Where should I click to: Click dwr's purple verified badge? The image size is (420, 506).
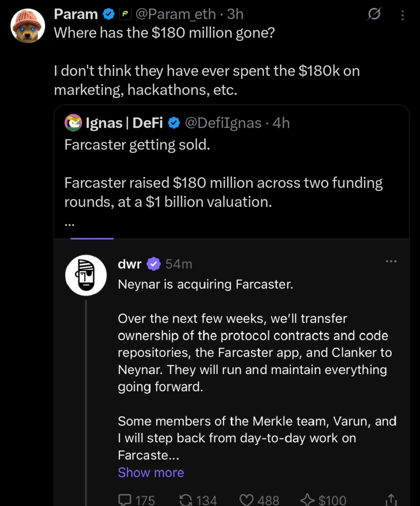(154, 264)
